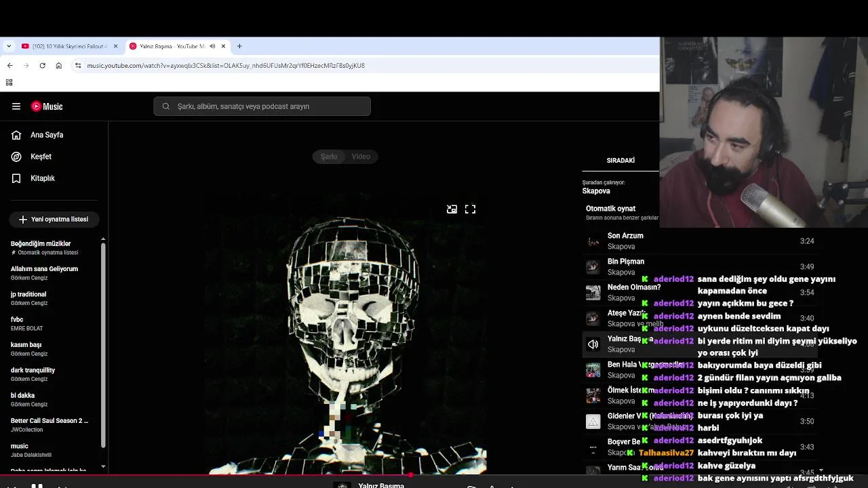This screenshot has width=868, height=488.
Task: Open a new browser tab
Action: point(239,46)
